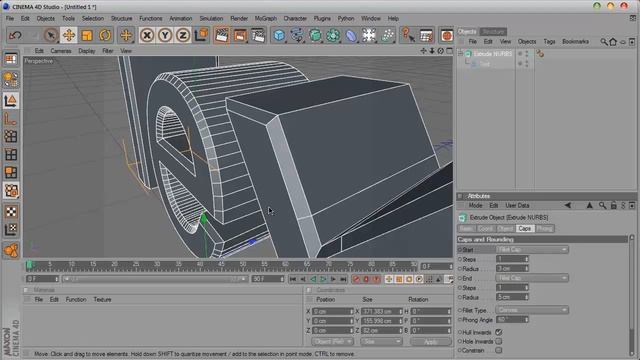Add a Cube primitive object
The height and width of the screenshot is (360, 640).
(x=280, y=36)
